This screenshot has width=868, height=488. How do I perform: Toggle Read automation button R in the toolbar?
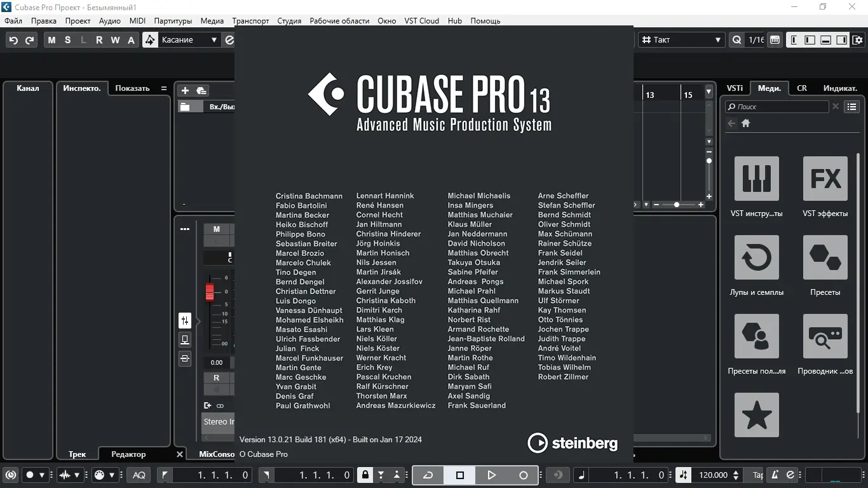tap(99, 40)
